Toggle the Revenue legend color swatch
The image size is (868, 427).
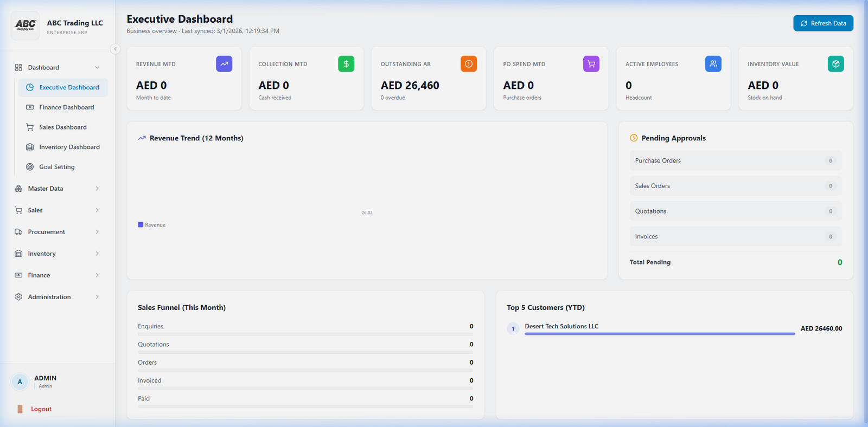141,224
